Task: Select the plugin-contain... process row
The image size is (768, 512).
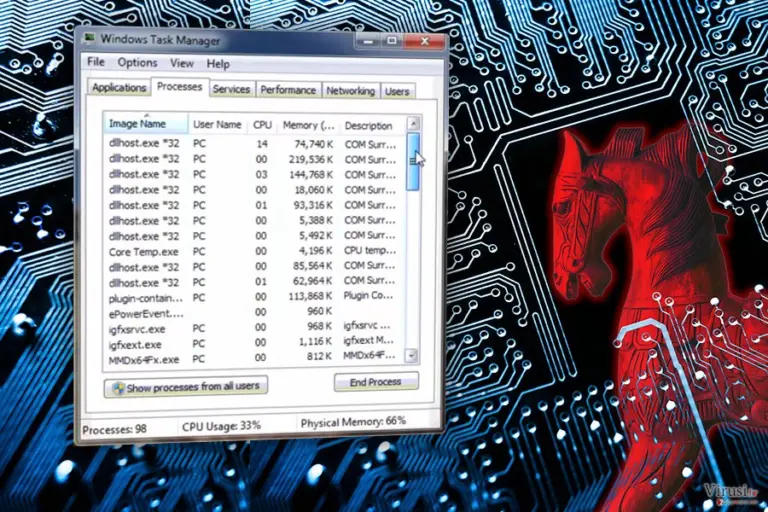Action: pos(253,297)
